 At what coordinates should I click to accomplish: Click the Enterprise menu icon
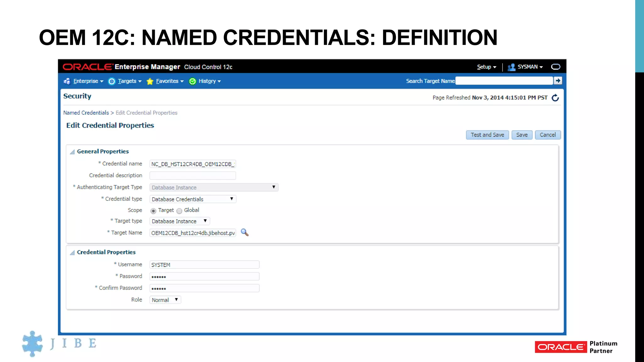67,81
